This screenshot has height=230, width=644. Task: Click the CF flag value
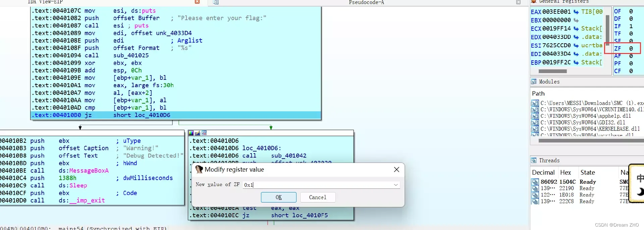pyautogui.click(x=631, y=71)
